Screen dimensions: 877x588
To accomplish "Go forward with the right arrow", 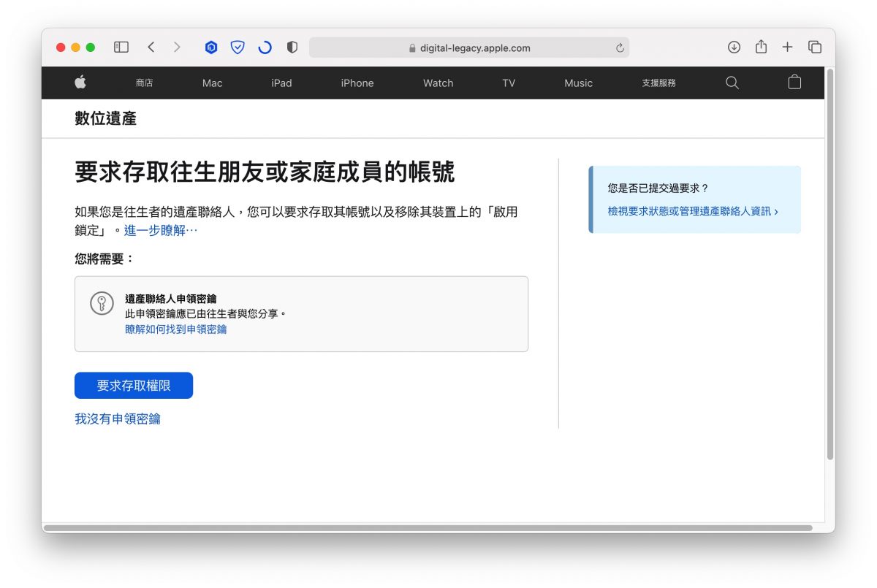I will 177,47.
